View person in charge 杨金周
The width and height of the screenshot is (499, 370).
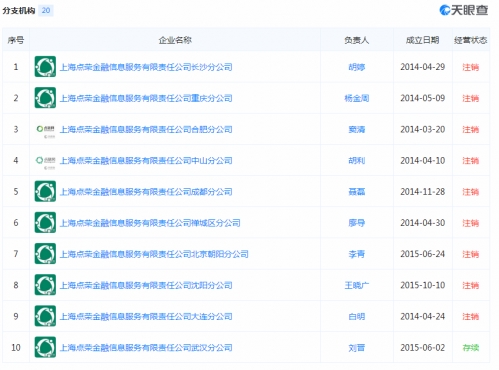[x=357, y=98]
